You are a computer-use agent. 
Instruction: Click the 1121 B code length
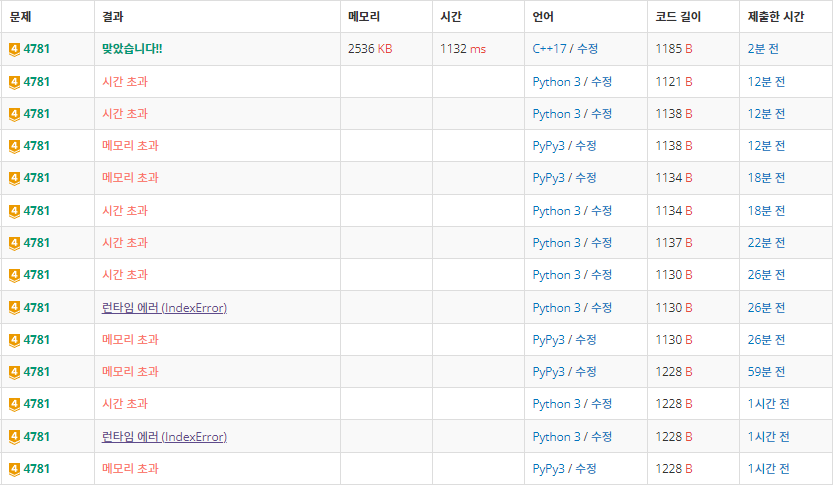tap(674, 82)
